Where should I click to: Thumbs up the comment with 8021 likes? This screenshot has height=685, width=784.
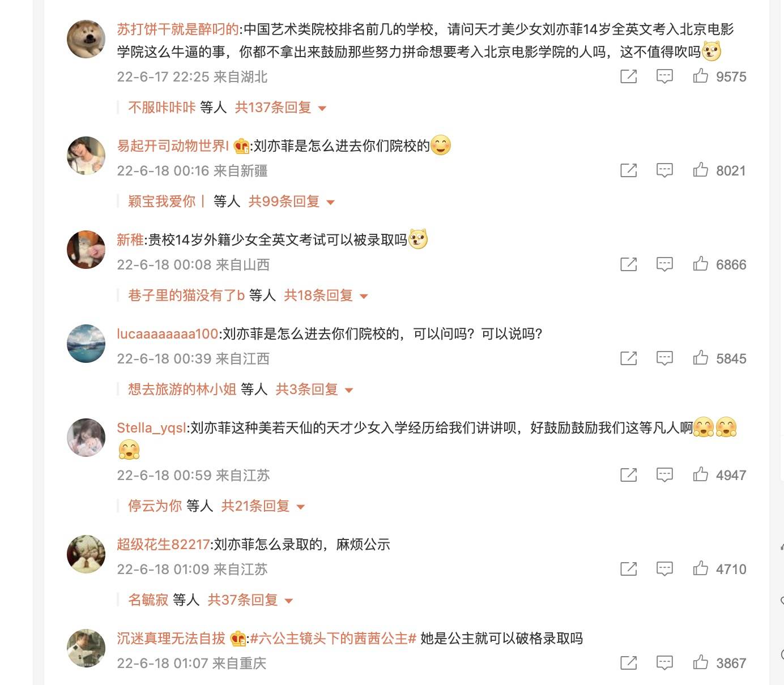[701, 170]
